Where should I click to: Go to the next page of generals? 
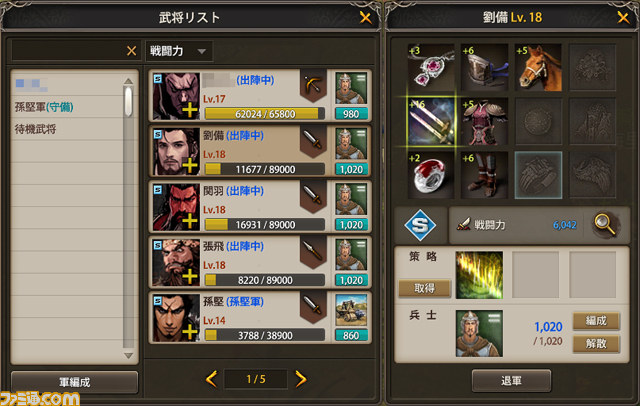pos(301,379)
